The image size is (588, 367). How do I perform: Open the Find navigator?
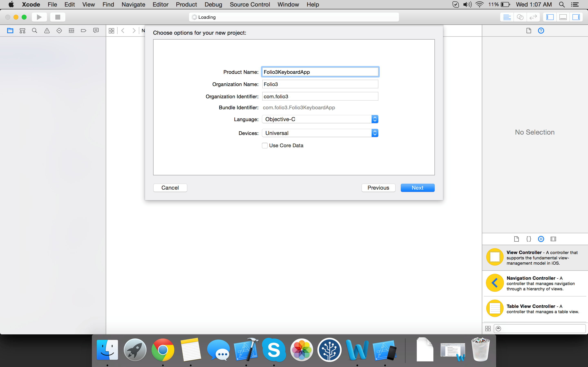point(35,30)
